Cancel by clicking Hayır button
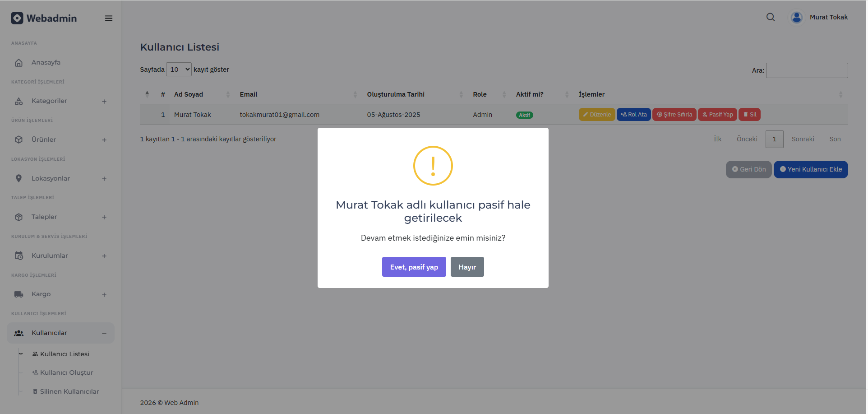The width and height of the screenshot is (868, 414). [x=467, y=267]
